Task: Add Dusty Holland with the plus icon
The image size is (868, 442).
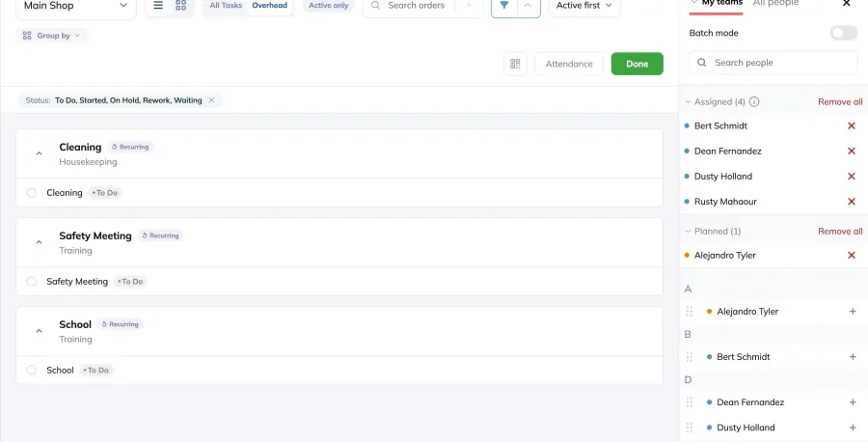Action: point(853,428)
